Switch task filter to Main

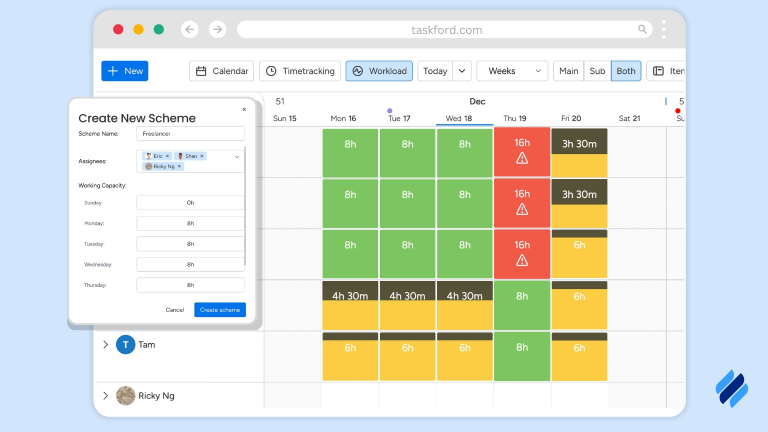point(568,71)
